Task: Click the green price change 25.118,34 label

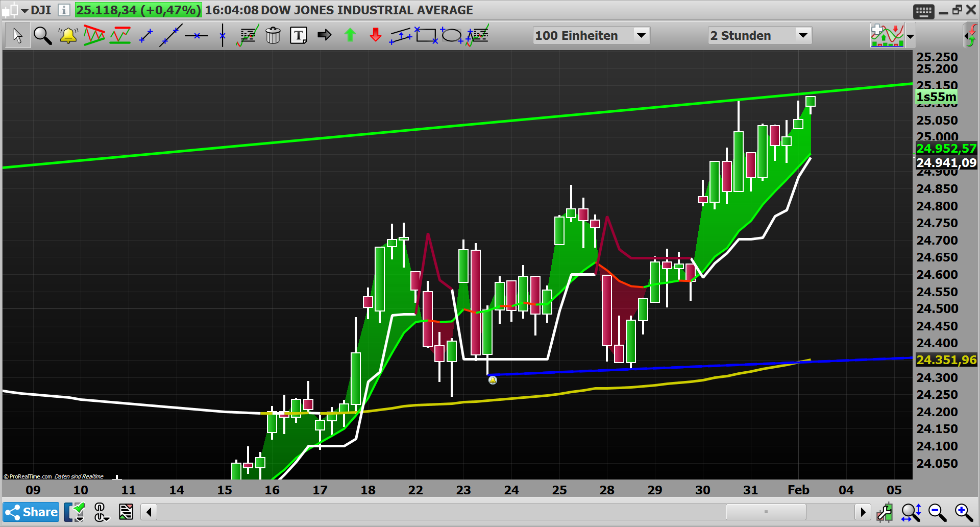Action: 138,10
